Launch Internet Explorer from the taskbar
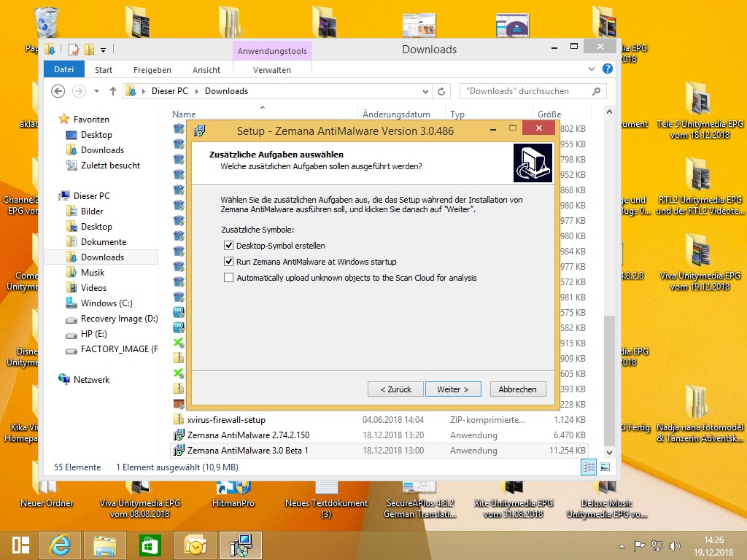 (60, 545)
